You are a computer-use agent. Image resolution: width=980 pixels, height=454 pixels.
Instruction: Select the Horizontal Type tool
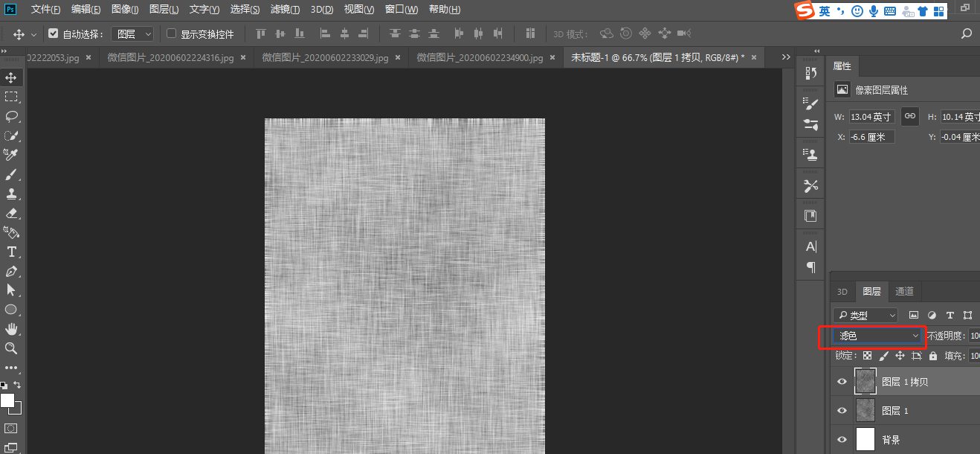pyautogui.click(x=10, y=252)
